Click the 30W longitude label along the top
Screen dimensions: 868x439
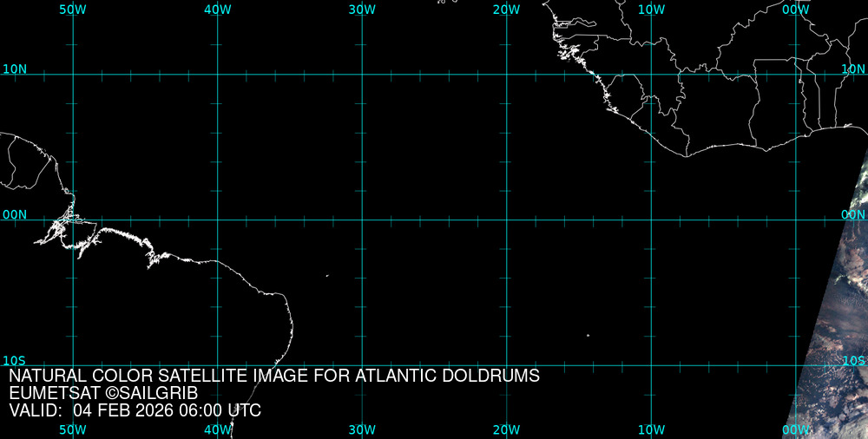[x=362, y=10]
